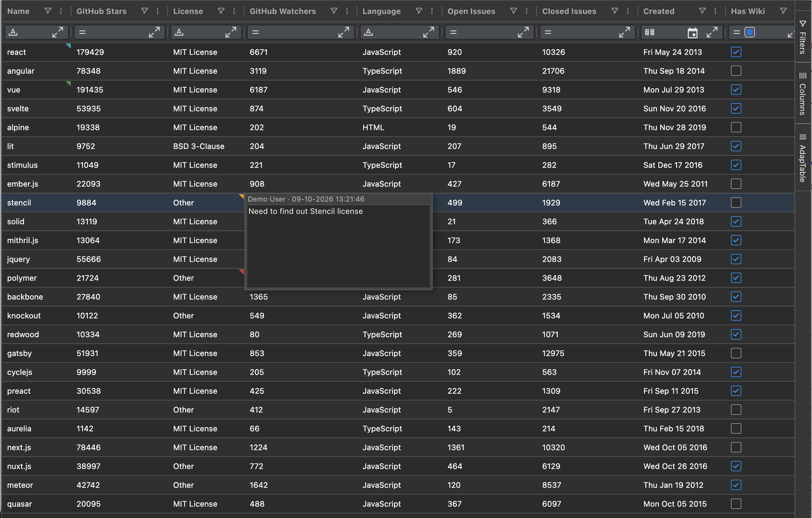Viewport: 812px width, 518px height.
Task: Open the Created column menu dots
Action: pyautogui.click(x=716, y=11)
